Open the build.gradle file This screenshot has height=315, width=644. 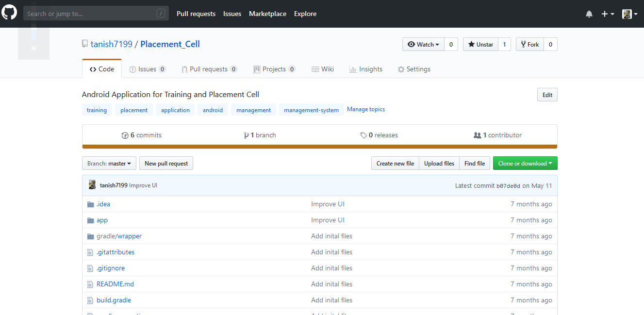coord(114,300)
